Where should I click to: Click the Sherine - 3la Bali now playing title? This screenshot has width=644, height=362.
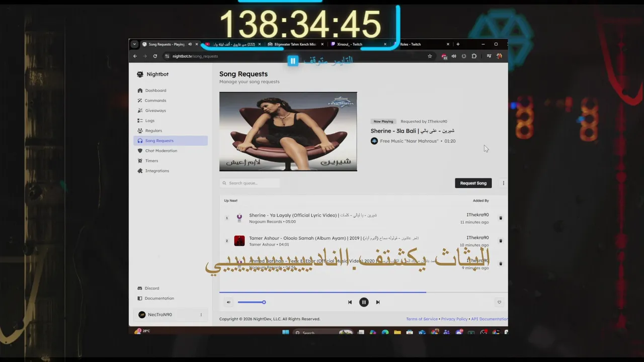[413, 131]
